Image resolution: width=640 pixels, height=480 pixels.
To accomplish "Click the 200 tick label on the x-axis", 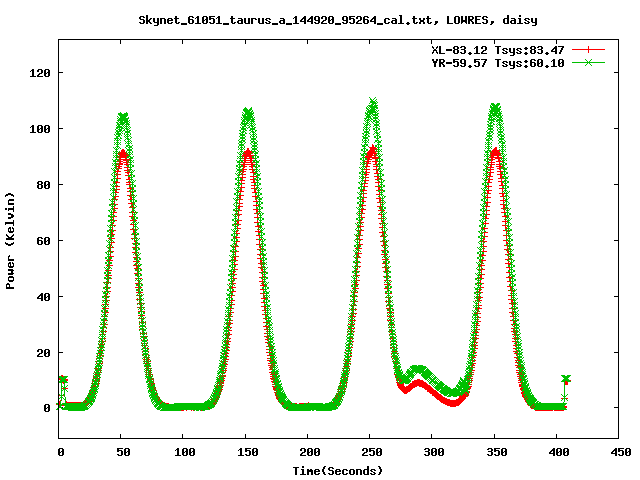I will (307, 452).
